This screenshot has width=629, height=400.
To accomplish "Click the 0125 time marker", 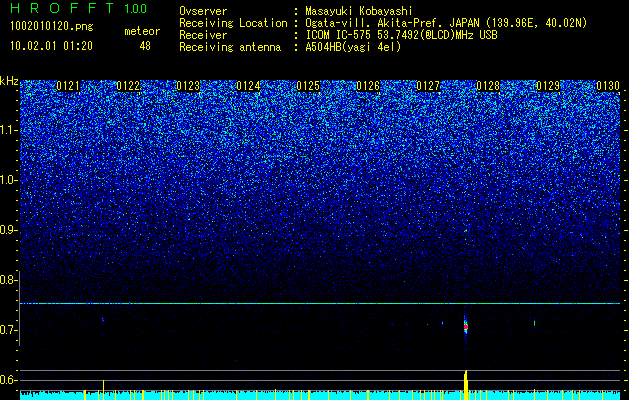I will [x=308, y=86].
